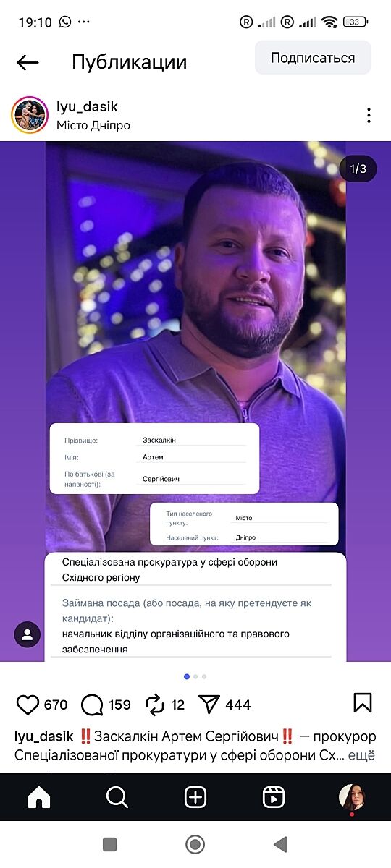Open Reels tab in bottom bar
391x868 pixels.
coord(273,797)
